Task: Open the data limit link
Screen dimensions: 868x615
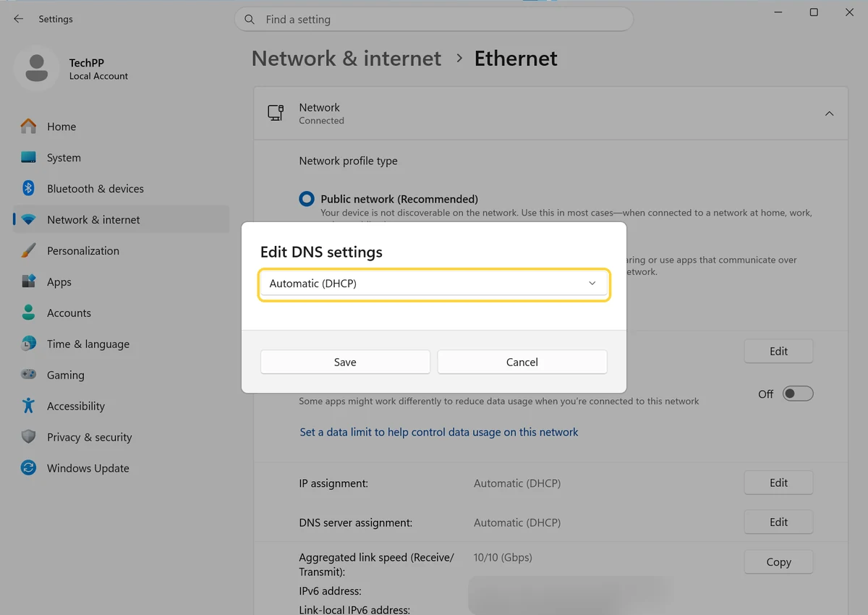Action: click(x=439, y=432)
